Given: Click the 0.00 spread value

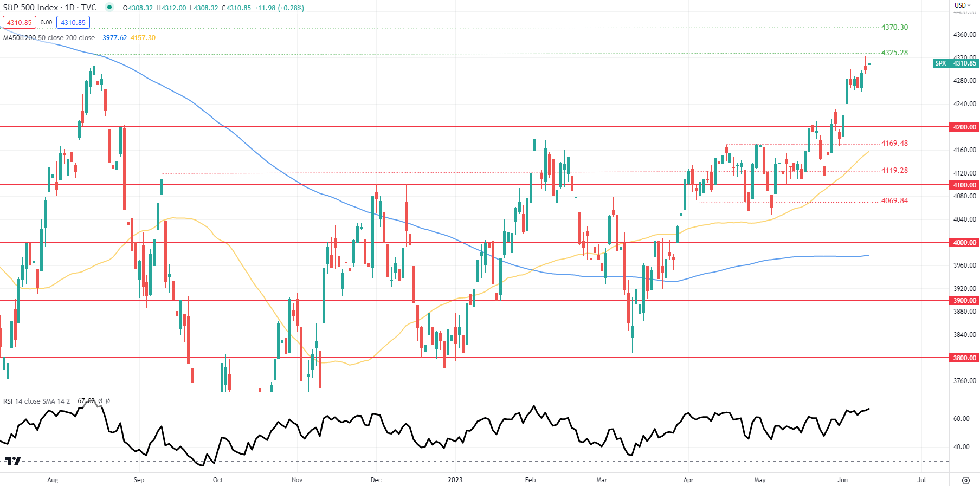Looking at the screenshot, I should (46, 23).
